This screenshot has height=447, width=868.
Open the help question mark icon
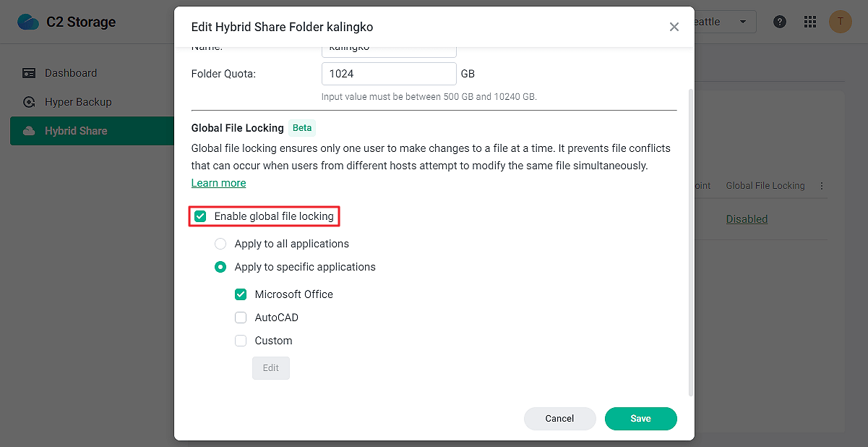[779, 22]
